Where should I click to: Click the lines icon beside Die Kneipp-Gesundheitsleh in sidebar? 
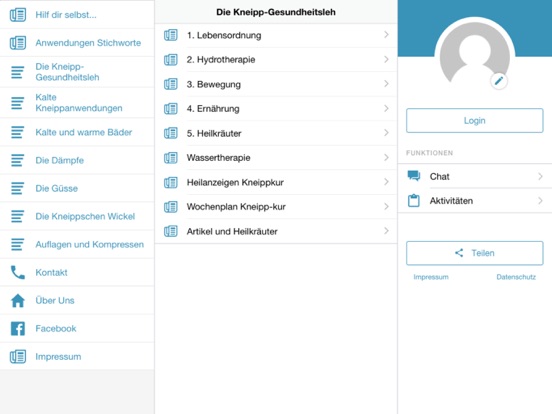[18, 72]
